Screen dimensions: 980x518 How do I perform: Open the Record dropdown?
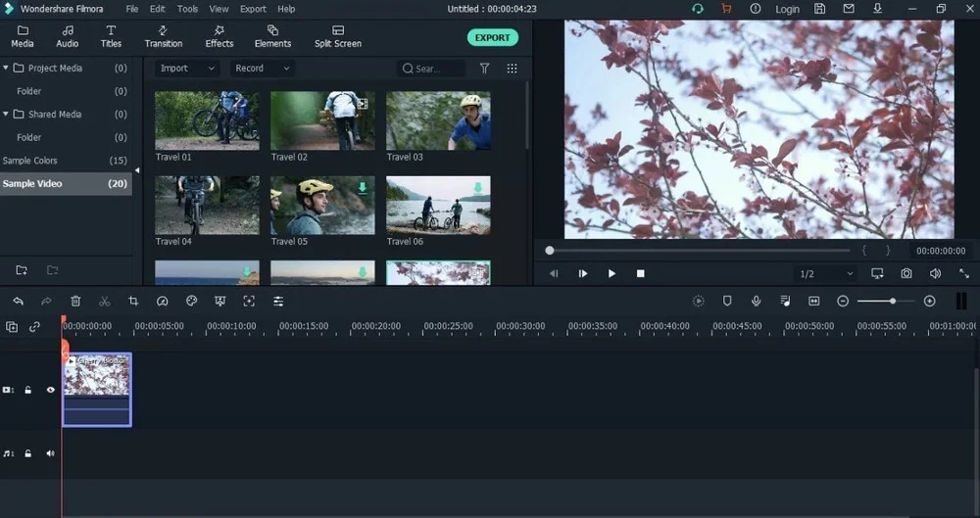click(x=262, y=69)
